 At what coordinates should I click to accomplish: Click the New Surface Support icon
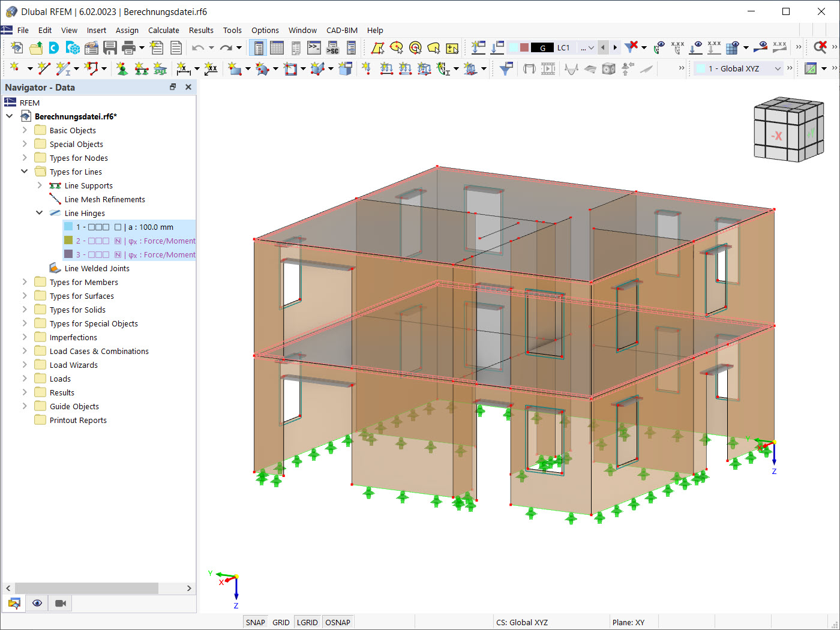[x=160, y=69]
